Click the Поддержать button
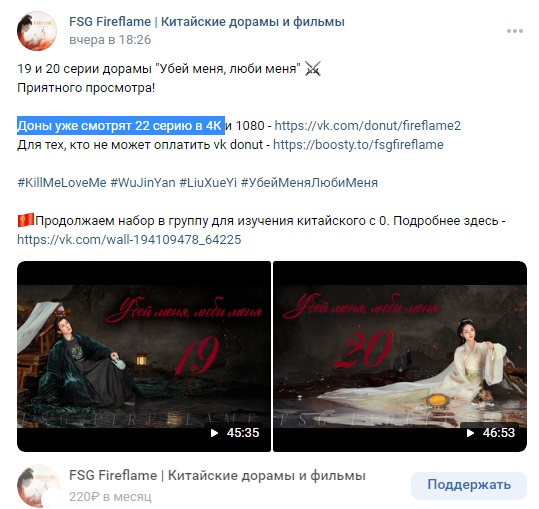 469,485
